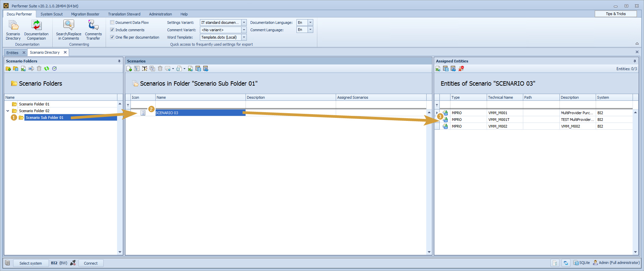Delete scenario using Scenarios trash icon
This screenshot has height=271, width=644.
click(160, 69)
